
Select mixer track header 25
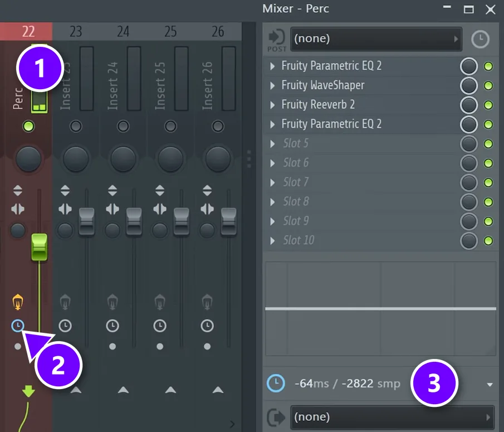[x=170, y=32]
